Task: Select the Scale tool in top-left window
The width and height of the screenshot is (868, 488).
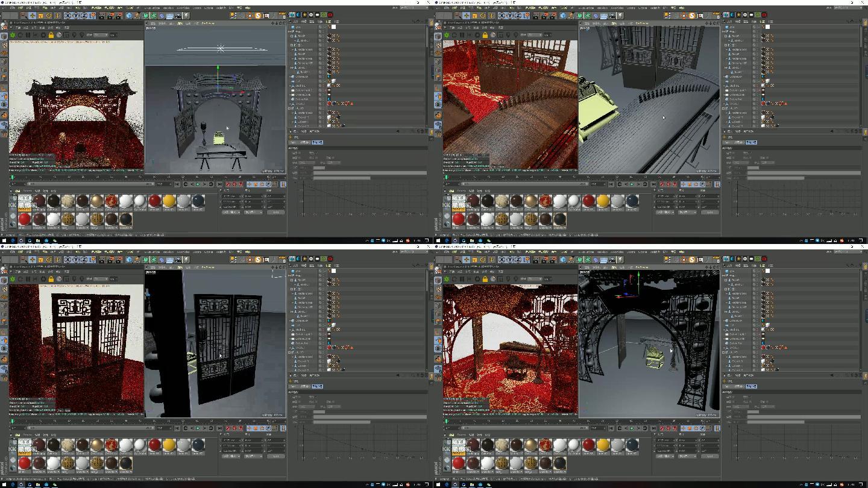Action: coord(40,15)
